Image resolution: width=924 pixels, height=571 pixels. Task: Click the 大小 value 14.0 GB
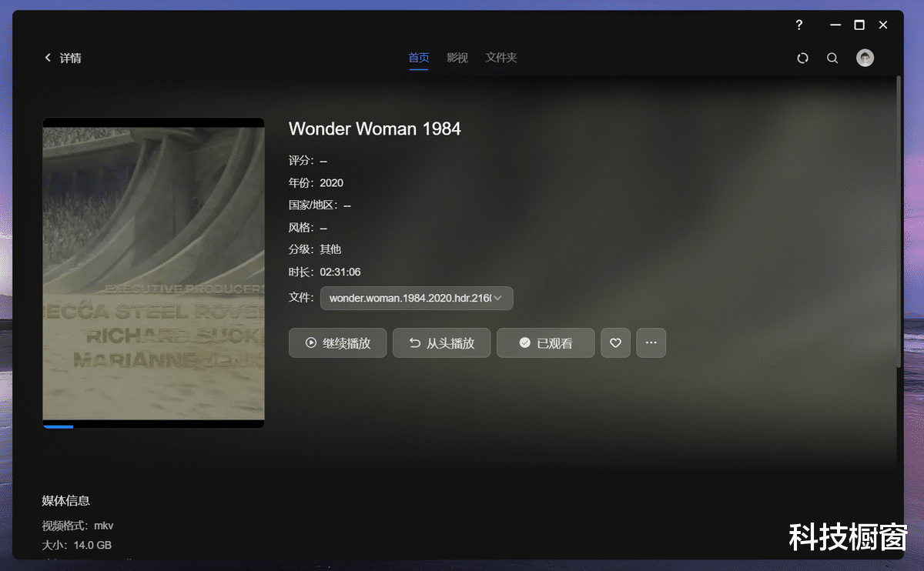(x=92, y=546)
